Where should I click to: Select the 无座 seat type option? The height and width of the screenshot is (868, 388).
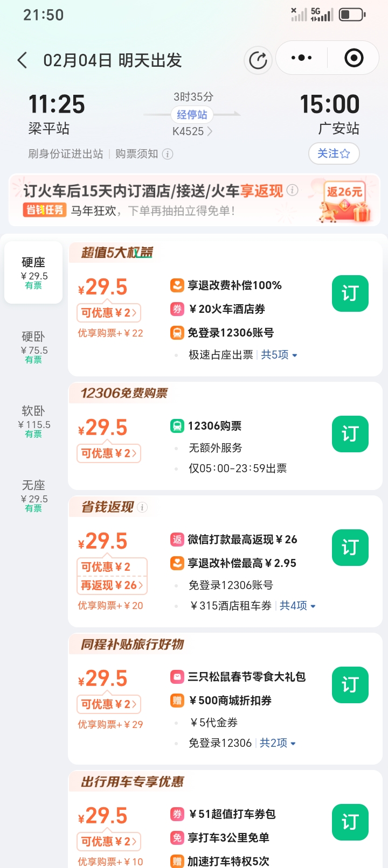(33, 495)
